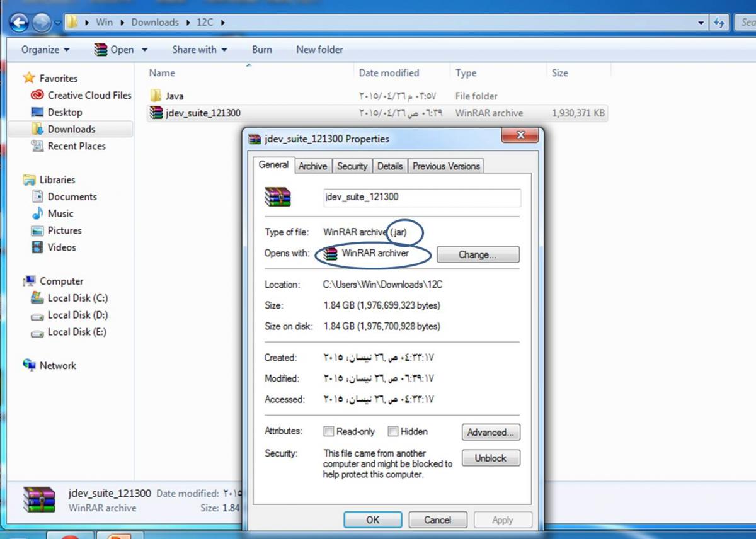
Task: Enable the Read-only attribute checkbox
Action: pos(328,432)
